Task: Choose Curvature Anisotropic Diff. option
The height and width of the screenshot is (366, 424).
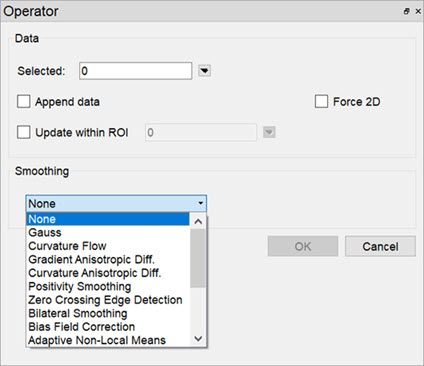Action: tap(108, 273)
